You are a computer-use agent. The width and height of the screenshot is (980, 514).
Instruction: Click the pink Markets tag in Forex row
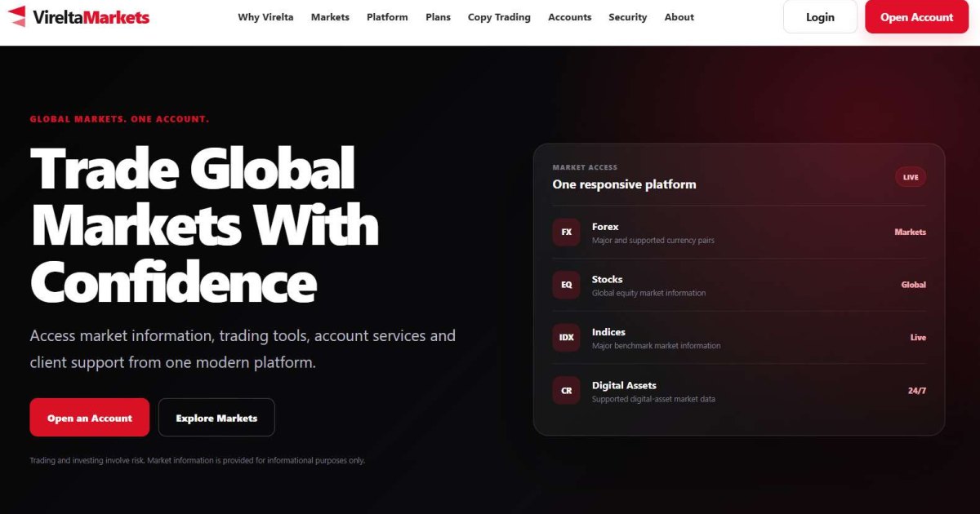[910, 233]
